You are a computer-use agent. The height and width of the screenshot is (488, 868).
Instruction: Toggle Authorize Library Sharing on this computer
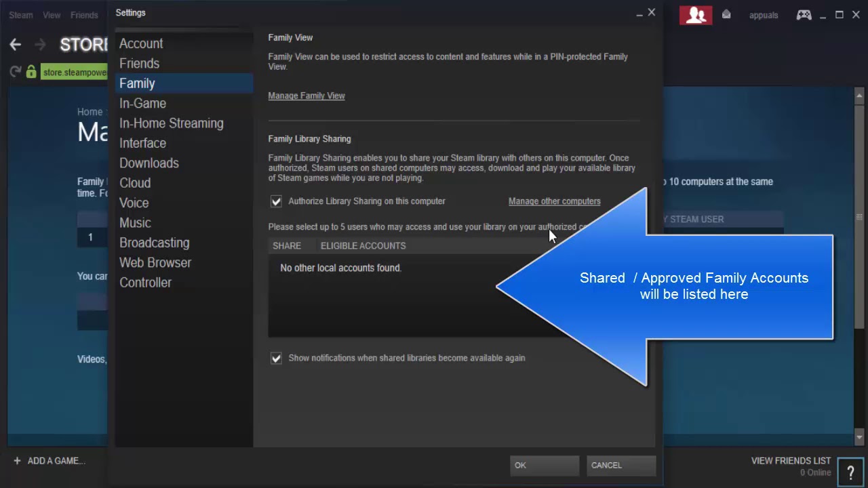(276, 201)
